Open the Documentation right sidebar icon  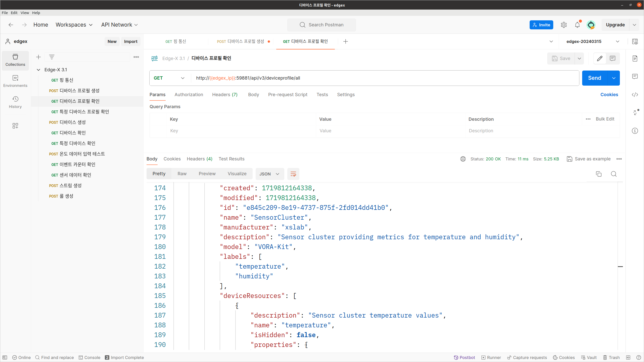[635, 58]
